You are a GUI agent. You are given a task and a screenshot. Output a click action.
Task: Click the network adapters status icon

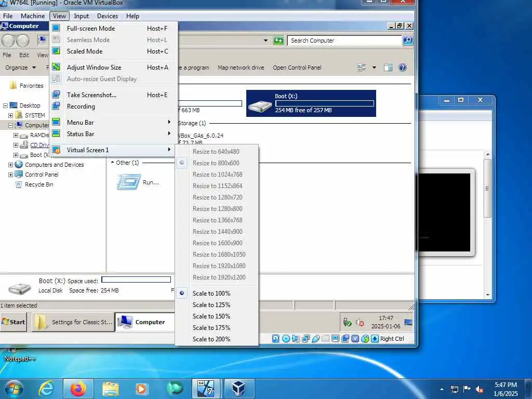point(305,338)
